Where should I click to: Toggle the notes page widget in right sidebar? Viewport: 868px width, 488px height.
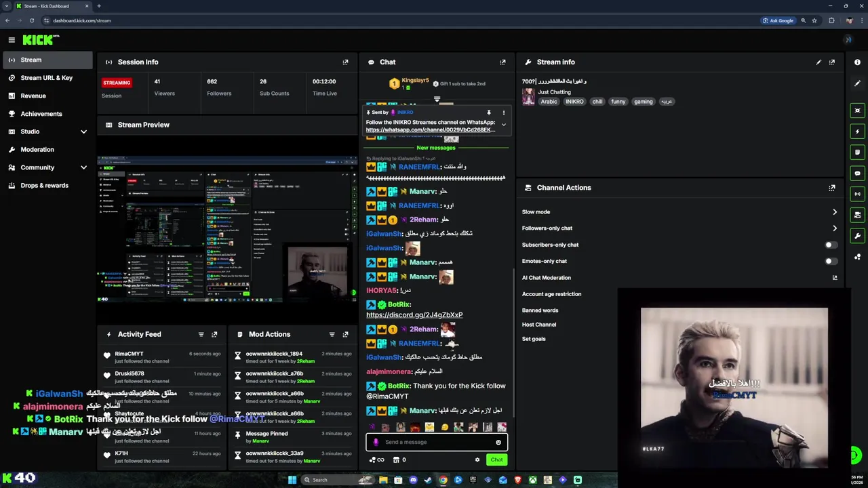coord(857,152)
